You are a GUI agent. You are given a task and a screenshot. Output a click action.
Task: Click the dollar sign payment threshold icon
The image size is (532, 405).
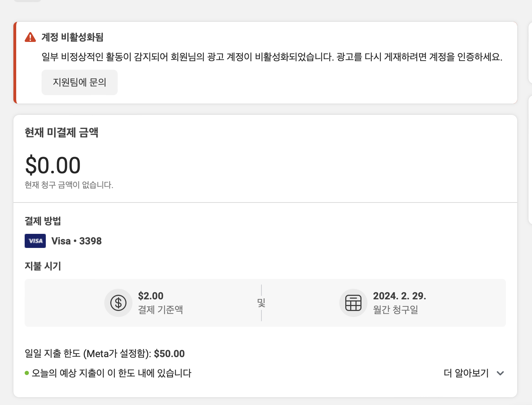coord(118,303)
